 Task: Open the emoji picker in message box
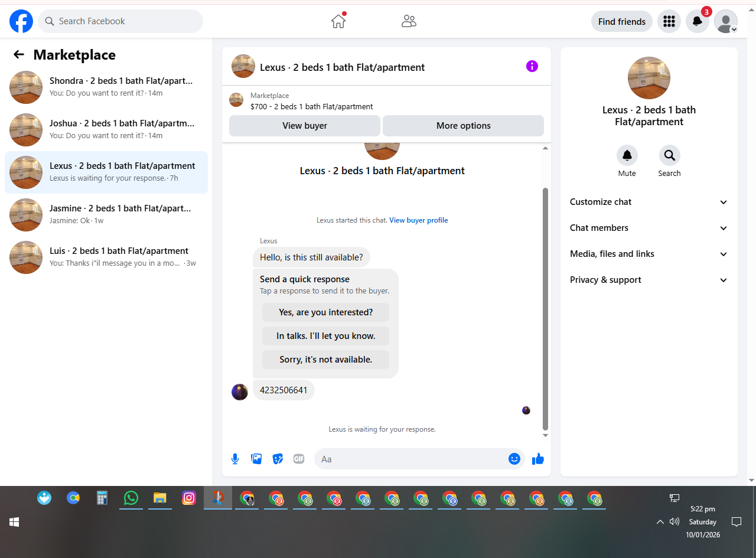[x=514, y=459]
